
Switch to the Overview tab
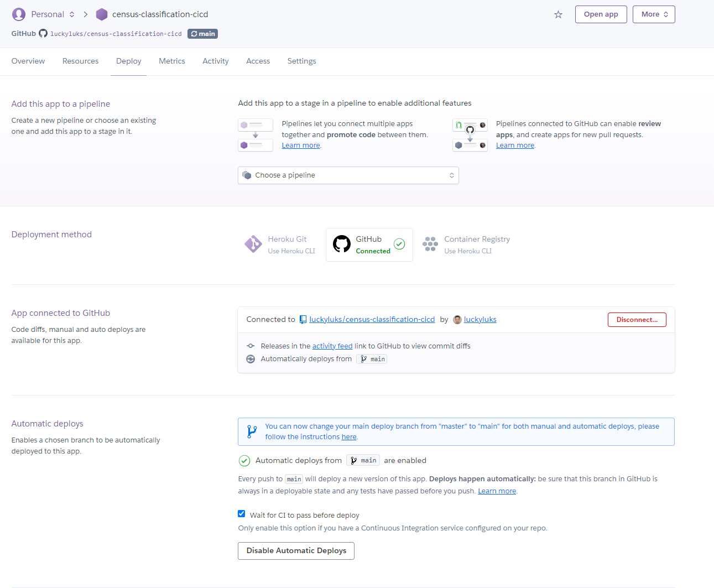point(28,61)
